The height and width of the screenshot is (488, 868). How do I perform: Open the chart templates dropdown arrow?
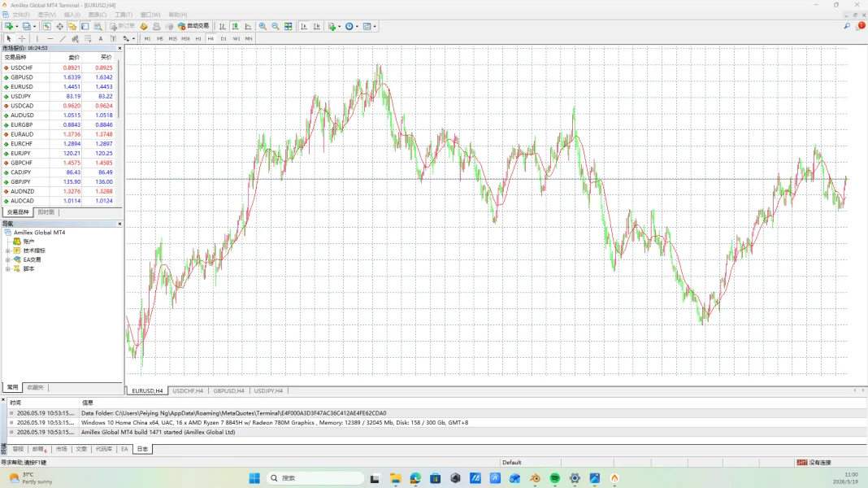[375, 26]
